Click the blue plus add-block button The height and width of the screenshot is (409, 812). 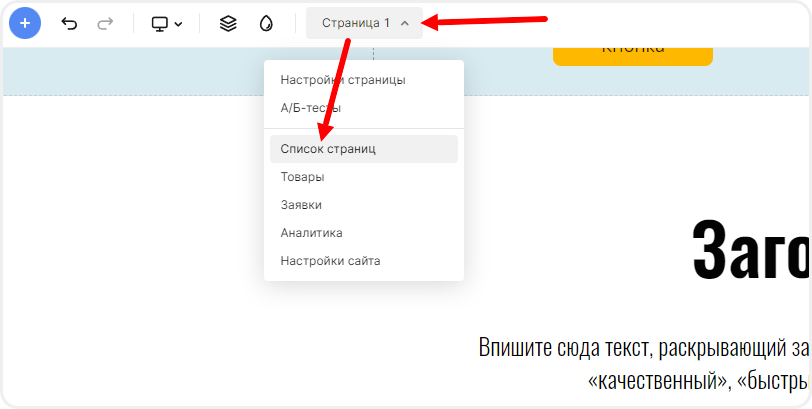[x=25, y=22]
